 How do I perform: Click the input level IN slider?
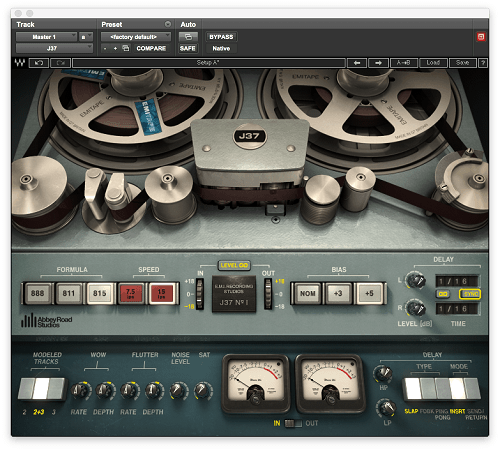click(200, 294)
